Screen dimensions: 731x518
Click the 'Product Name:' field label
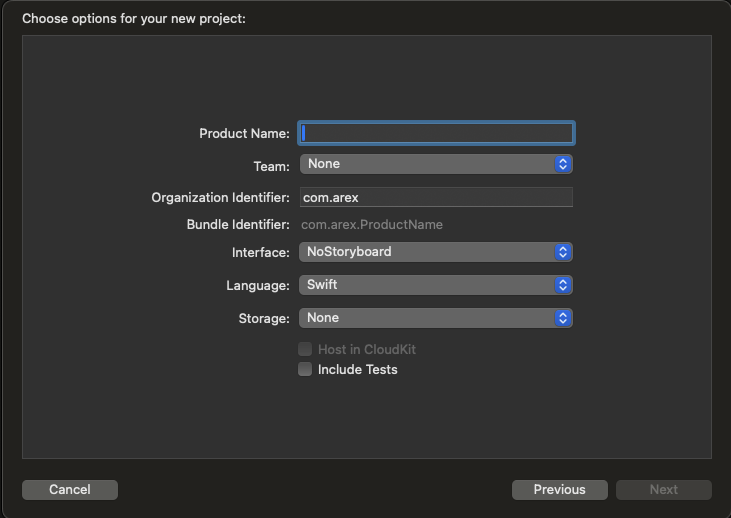point(244,134)
